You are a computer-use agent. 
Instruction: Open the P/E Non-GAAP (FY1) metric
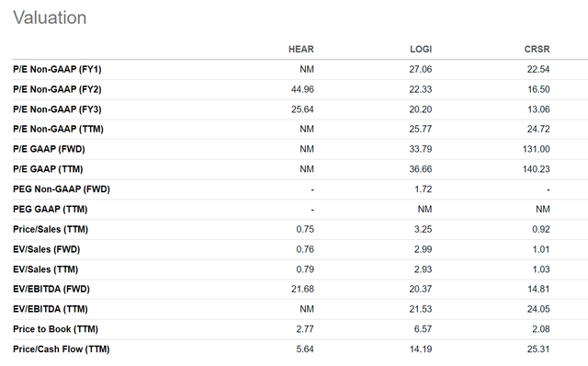[57, 69]
